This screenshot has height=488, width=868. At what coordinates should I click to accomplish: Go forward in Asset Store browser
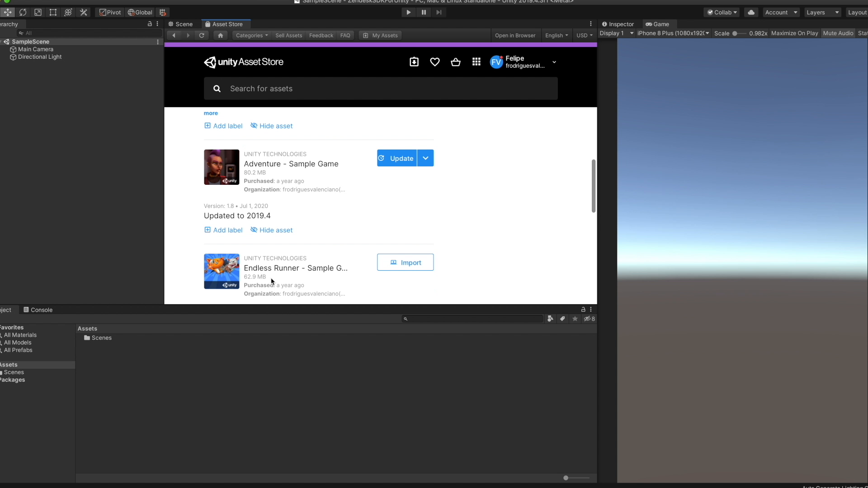[x=188, y=35]
